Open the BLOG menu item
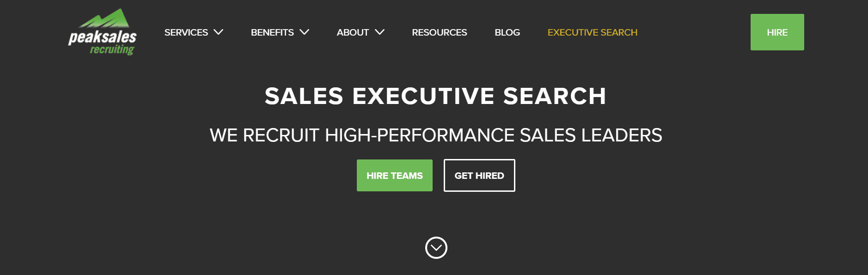 [507, 32]
